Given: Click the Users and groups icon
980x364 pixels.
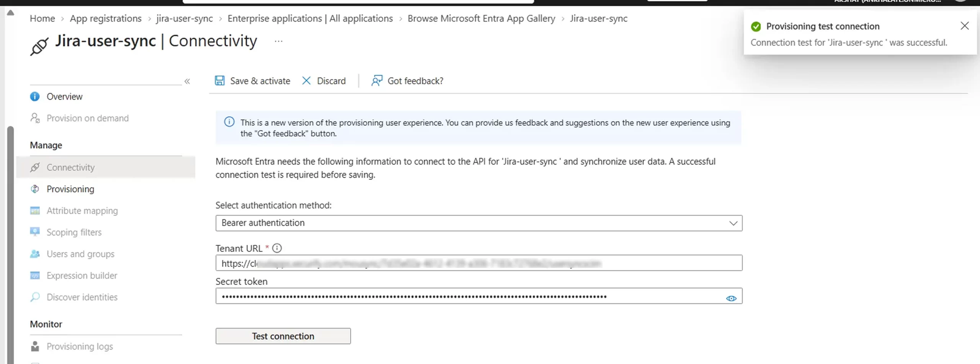Looking at the screenshot, I should [35, 254].
